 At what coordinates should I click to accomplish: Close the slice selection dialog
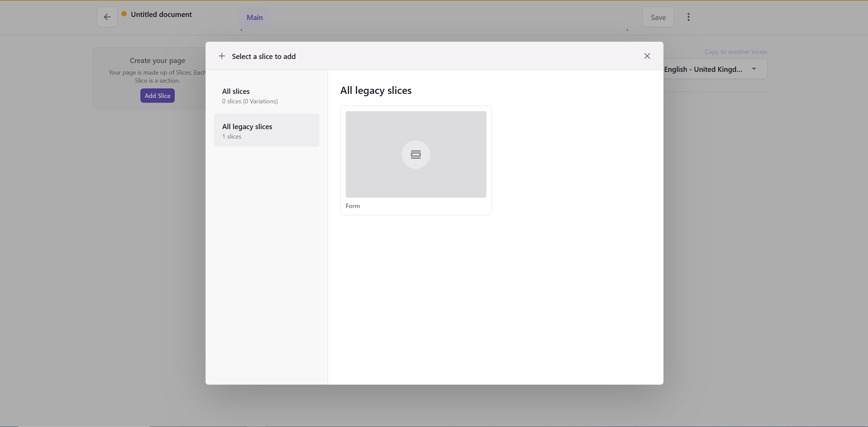click(x=647, y=56)
